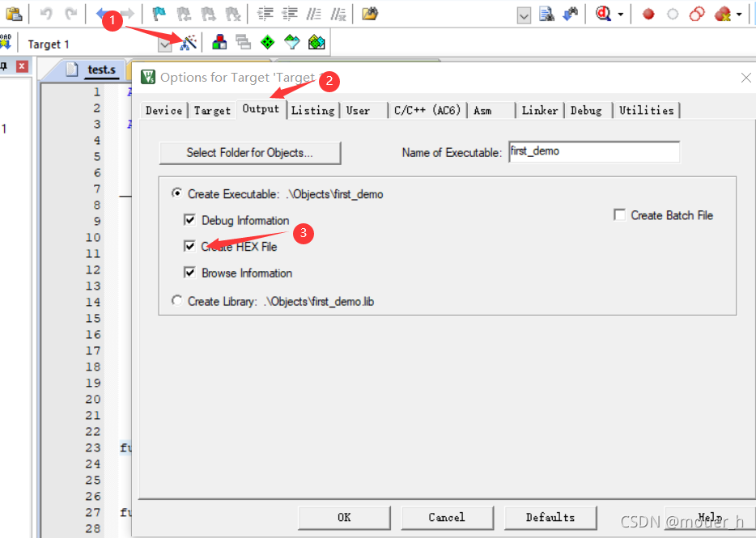
Task: Enable/disable breakpoint hollow circle icon
Action: pyautogui.click(x=673, y=14)
